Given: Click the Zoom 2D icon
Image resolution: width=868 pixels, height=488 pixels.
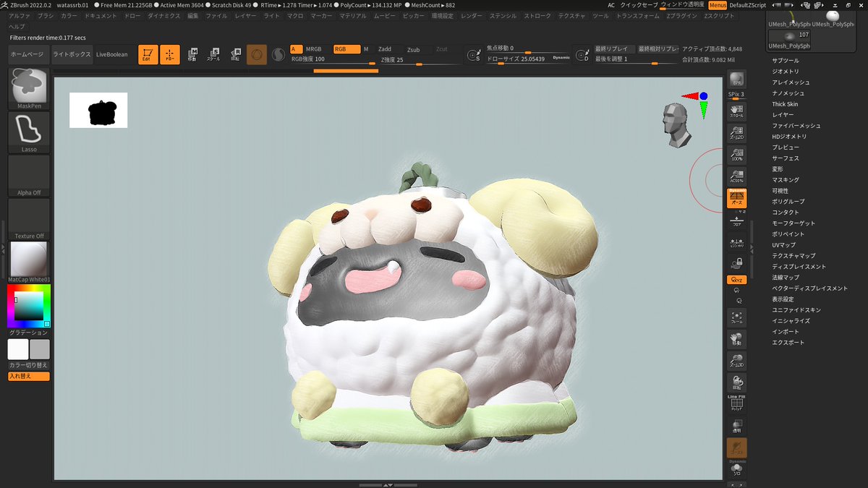Looking at the screenshot, I should pyautogui.click(x=736, y=133).
